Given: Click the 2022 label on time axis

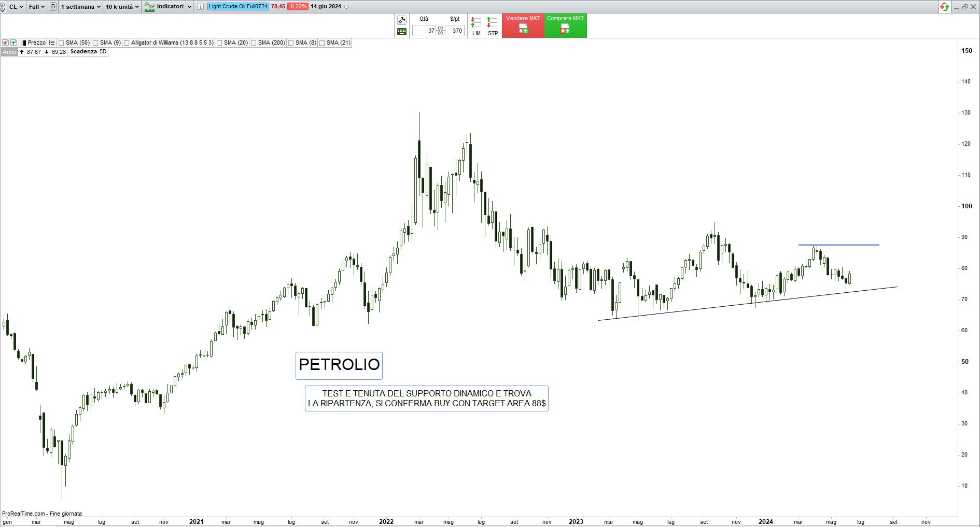Looking at the screenshot, I should pyautogui.click(x=386, y=522).
